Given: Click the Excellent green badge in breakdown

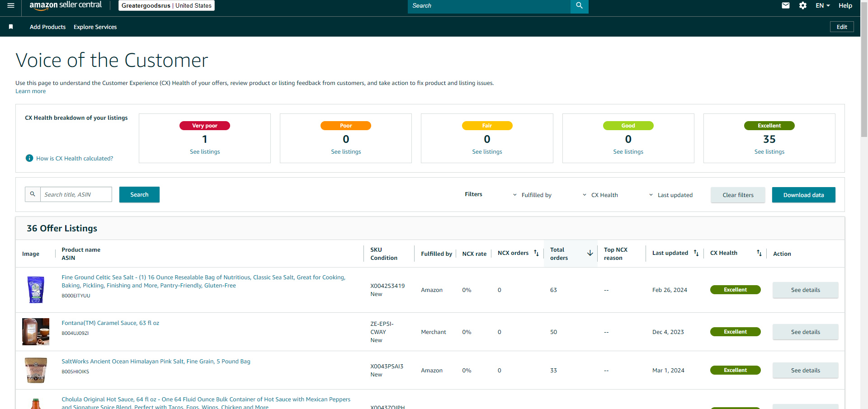Looking at the screenshot, I should (769, 126).
